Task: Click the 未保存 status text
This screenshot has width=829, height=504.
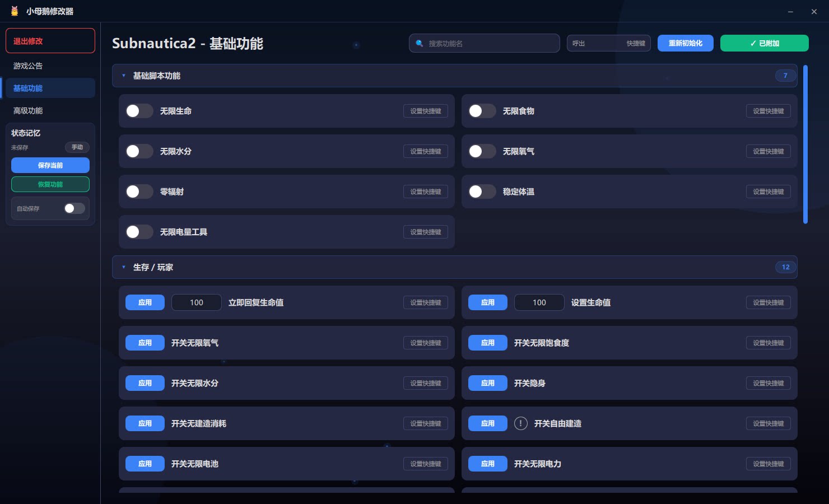Action: tap(20, 147)
